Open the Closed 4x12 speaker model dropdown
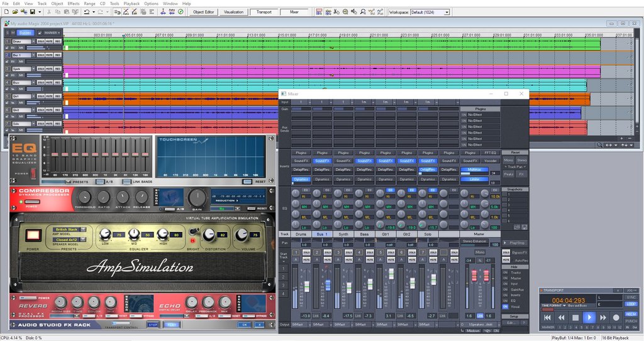 (x=83, y=240)
